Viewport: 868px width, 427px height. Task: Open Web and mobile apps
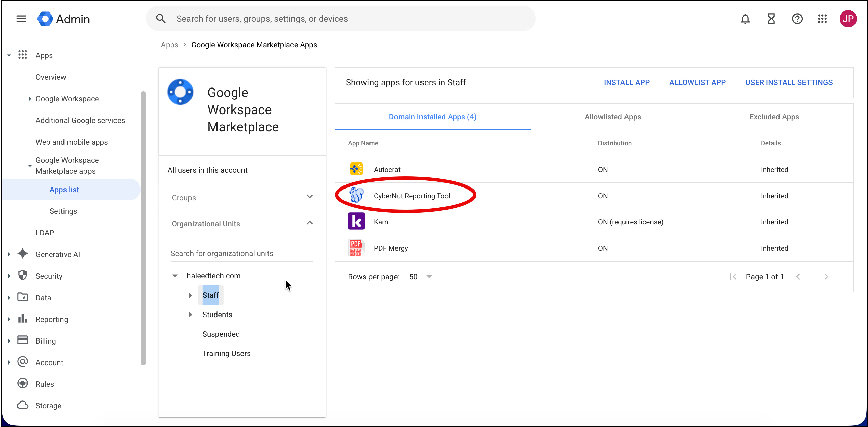[x=72, y=142]
